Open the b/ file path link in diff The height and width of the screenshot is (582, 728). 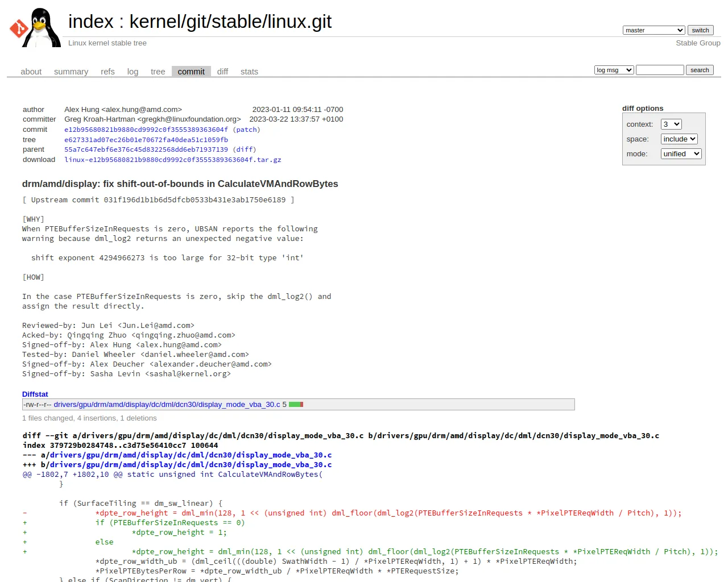191,464
